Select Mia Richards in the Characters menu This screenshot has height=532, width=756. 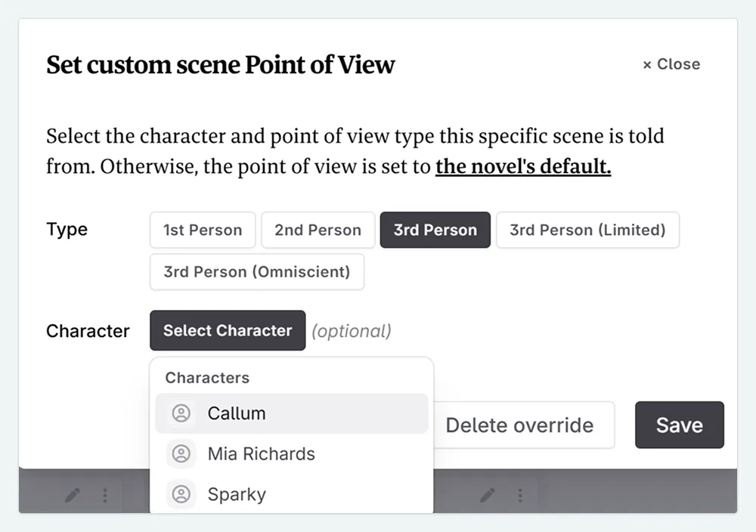click(261, 453)
